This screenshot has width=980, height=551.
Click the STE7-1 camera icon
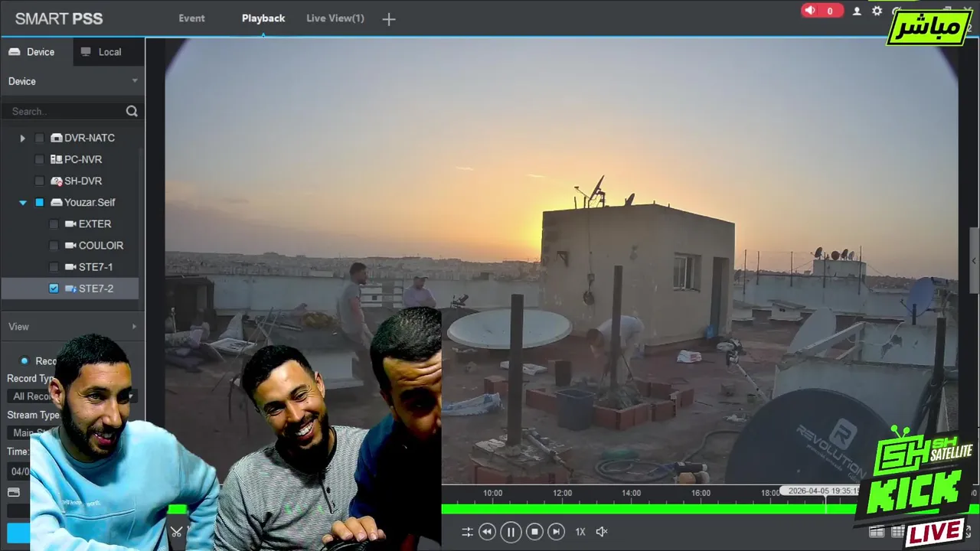coord(70,267)
